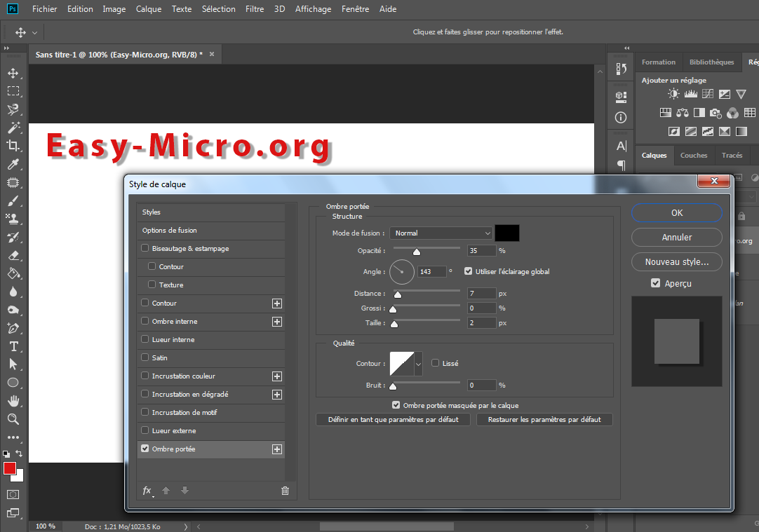Viewport: 759px width, 532px height.
Task: Click the Angle value field
Action: (x=431, y=272)
